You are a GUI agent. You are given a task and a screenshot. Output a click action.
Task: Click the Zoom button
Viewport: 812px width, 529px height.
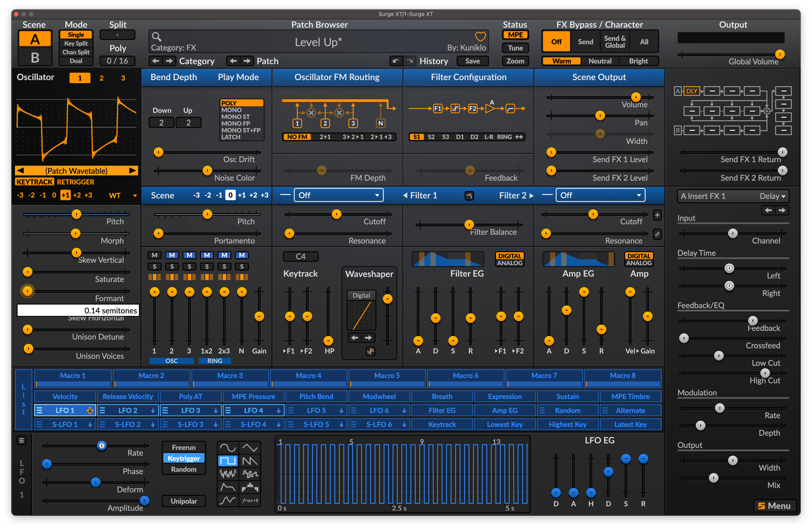coord(515,61)
